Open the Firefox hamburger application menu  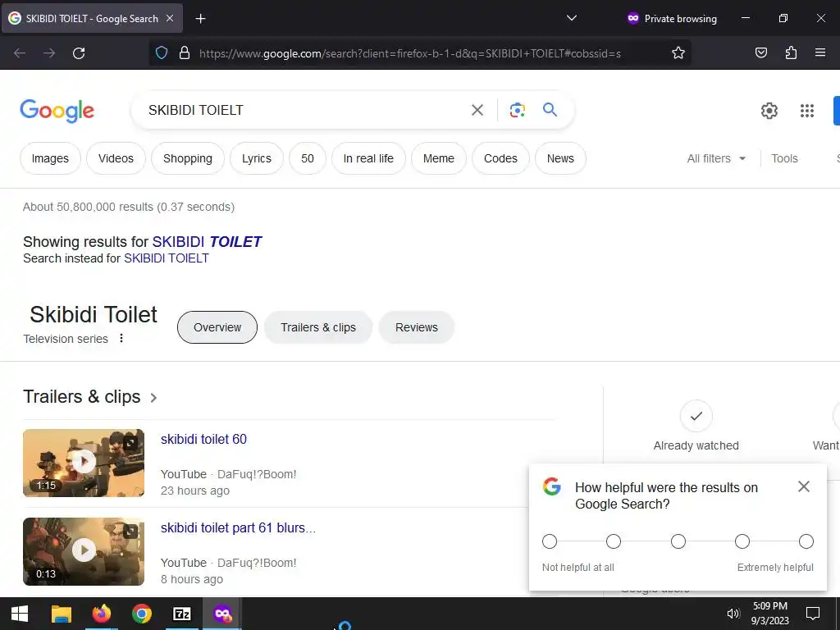coord(820,52)
